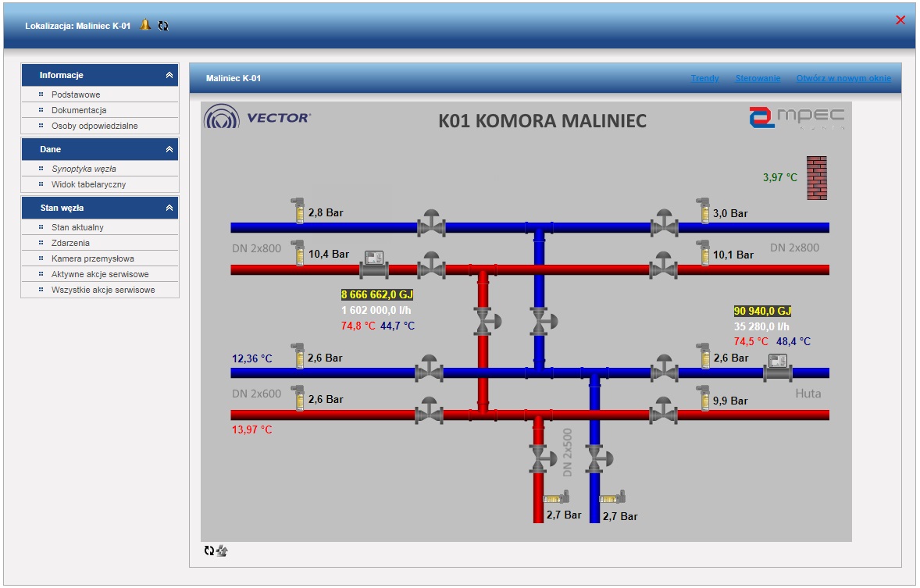This screenshot has height=588, width=920.
Task: Open the Trendy link
Action: click(704, 78)
